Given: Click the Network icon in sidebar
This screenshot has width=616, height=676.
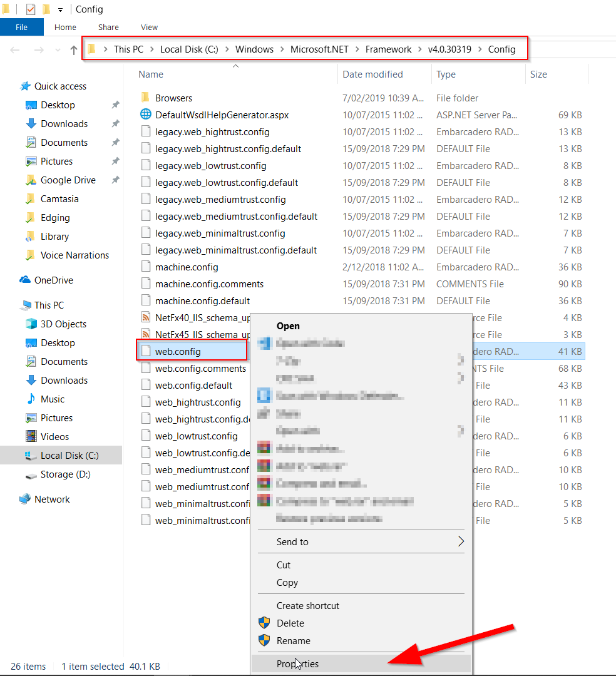Looking at the screenshot, I should pyautogui.click(x=26, y=499).
